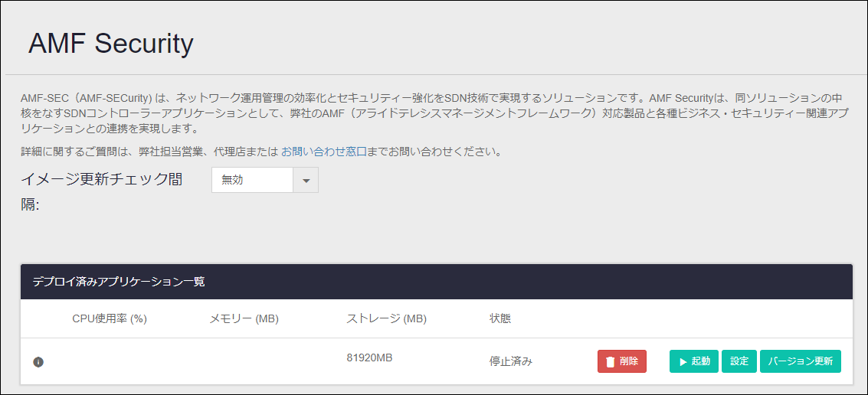Follow the お問い合わせ窓口 link
This screenshot has height=395, width=868.
[324, 151]
